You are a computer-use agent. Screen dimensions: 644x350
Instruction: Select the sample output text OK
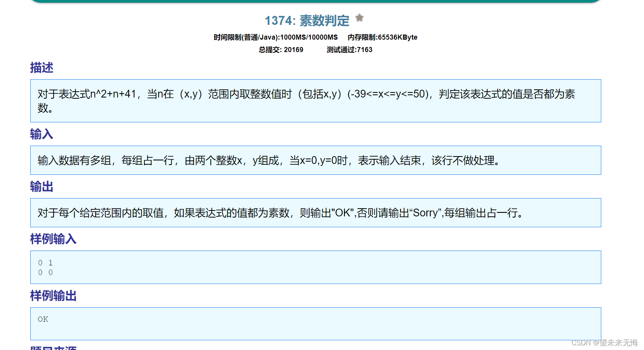(43, 319)
